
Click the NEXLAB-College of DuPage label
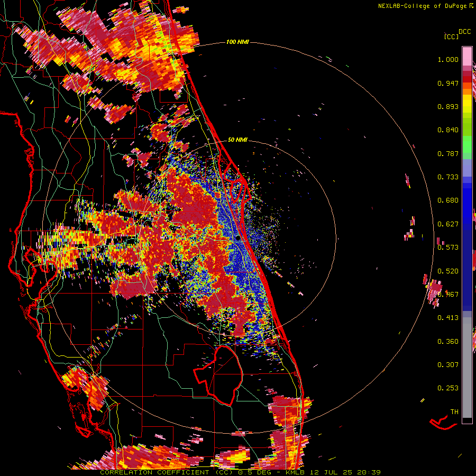click(422, 6)
